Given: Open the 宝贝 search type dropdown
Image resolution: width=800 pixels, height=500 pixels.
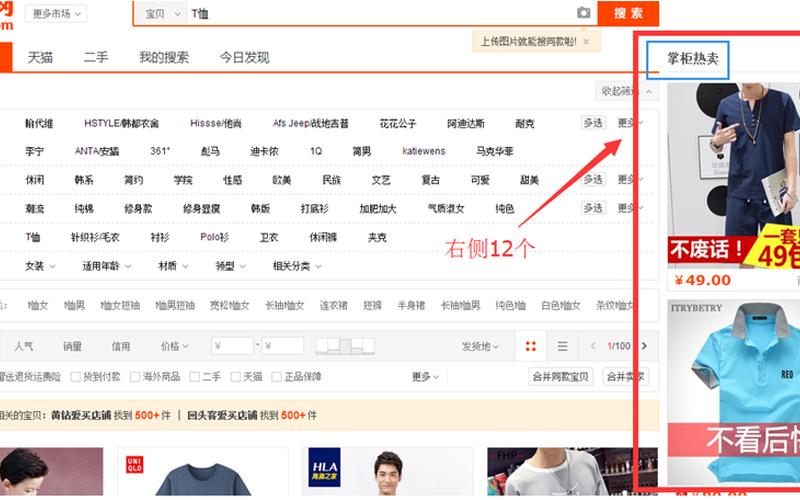Looking at the screenshot, I should pos(163,14).
